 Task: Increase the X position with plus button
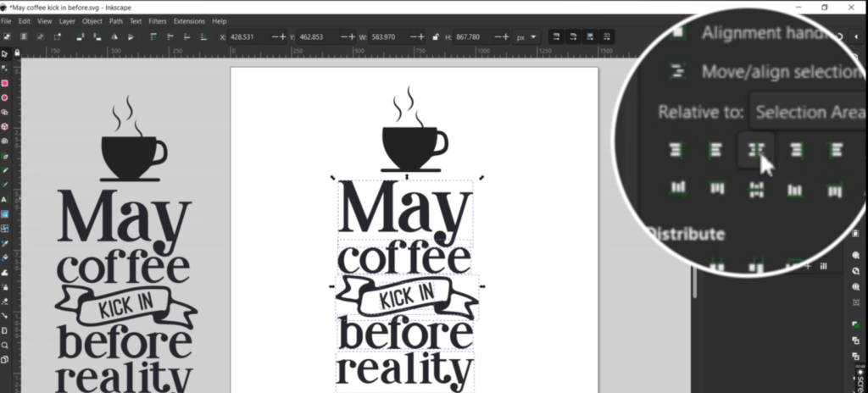point(284,37)
